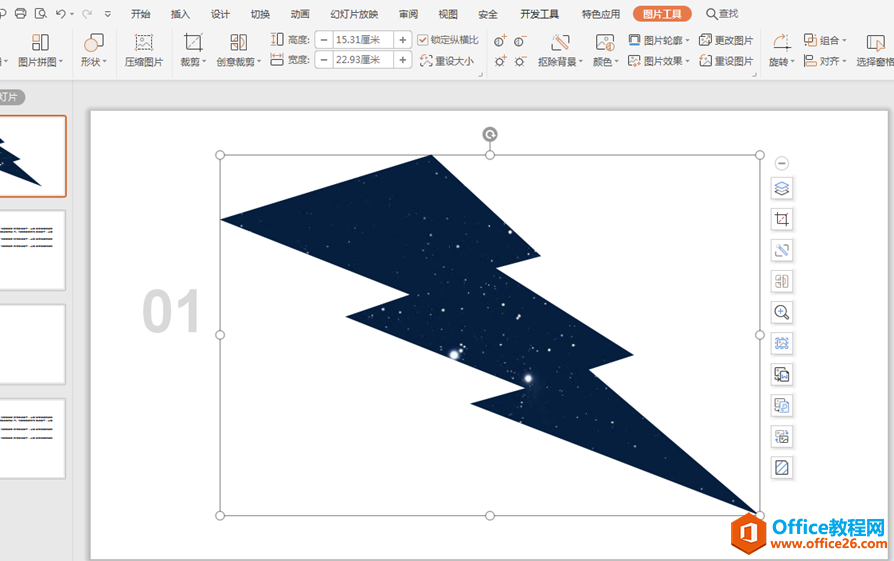
Task: Switch to the 插入 insert tab
Action: [180, 14]
